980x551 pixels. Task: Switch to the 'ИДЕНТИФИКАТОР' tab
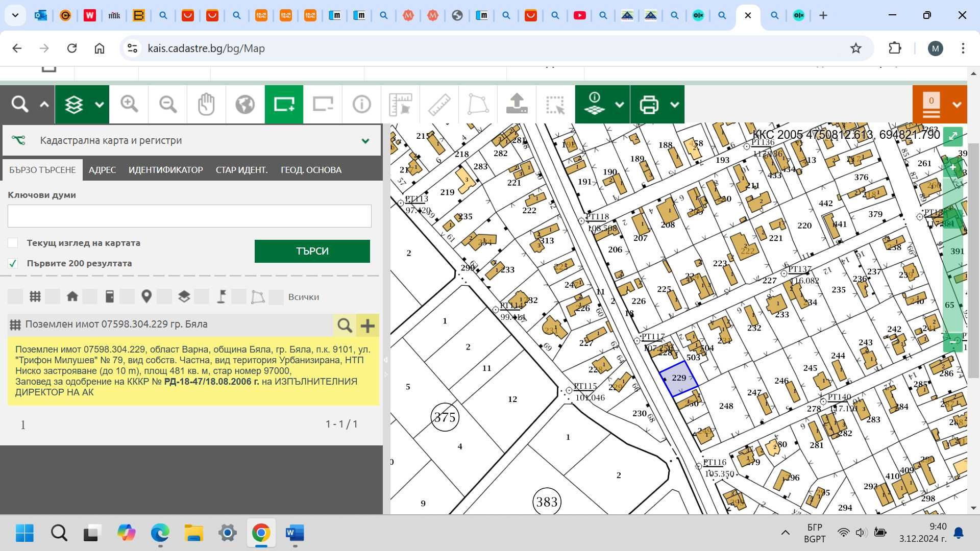click(166, 170)
